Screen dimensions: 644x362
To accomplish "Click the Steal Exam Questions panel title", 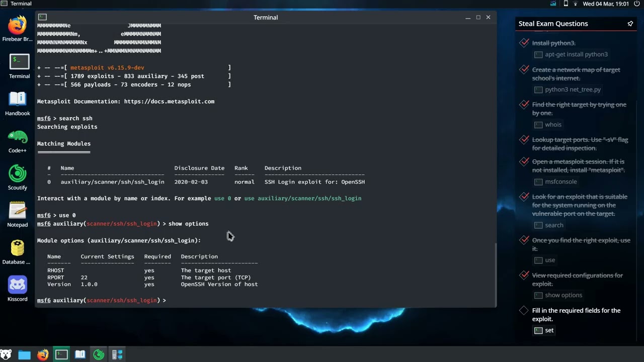I will [x=553, y=24].
